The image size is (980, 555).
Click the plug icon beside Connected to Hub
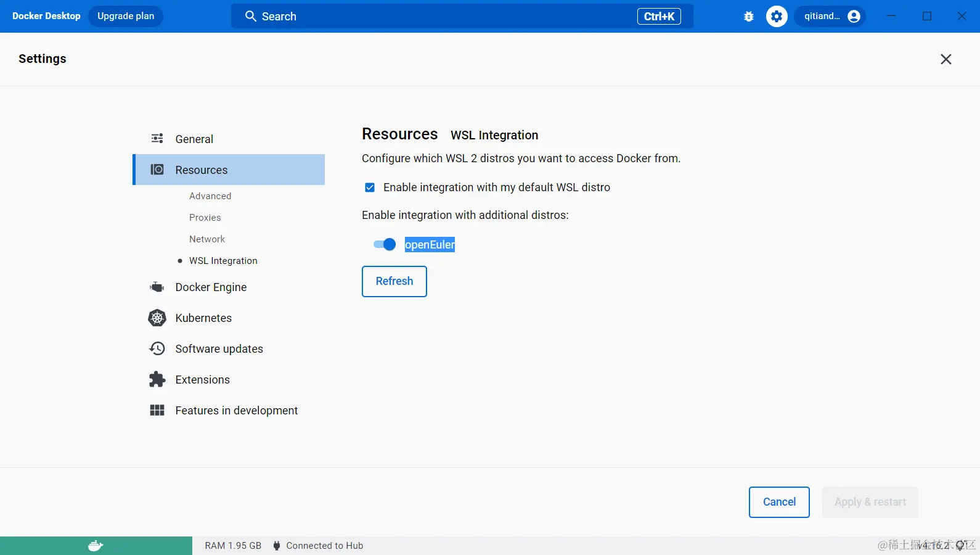pyautogui.click(x=277, y=546)
